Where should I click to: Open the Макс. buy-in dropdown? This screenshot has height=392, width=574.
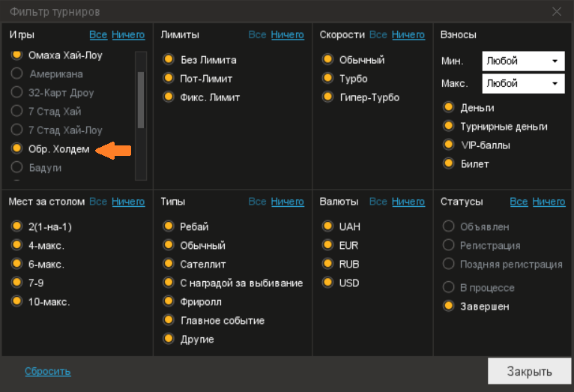pos(523,83)
